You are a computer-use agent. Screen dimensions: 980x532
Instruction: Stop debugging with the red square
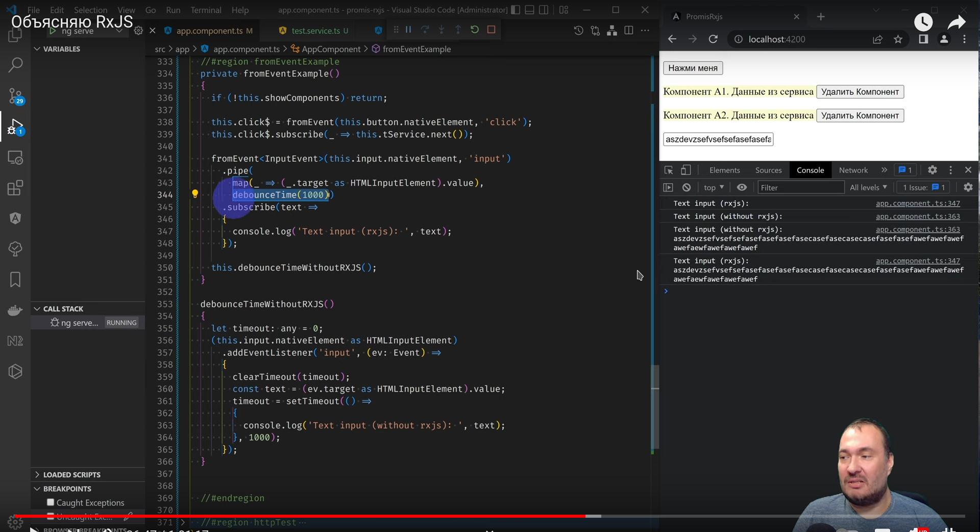coord(491,30)
